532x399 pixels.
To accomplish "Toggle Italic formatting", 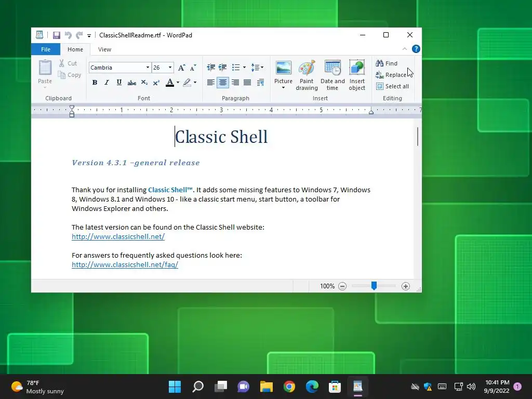I will tap(107, 83).
